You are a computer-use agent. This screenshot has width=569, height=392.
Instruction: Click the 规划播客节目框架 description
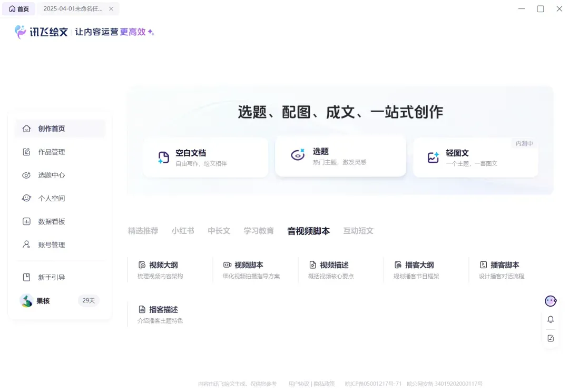(416, 276)
